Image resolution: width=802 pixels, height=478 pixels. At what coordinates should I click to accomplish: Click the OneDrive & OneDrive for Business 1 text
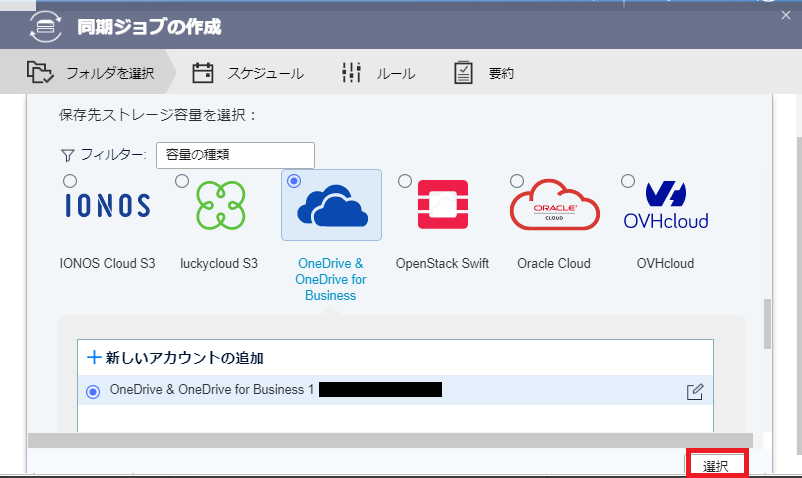[212, 390]
